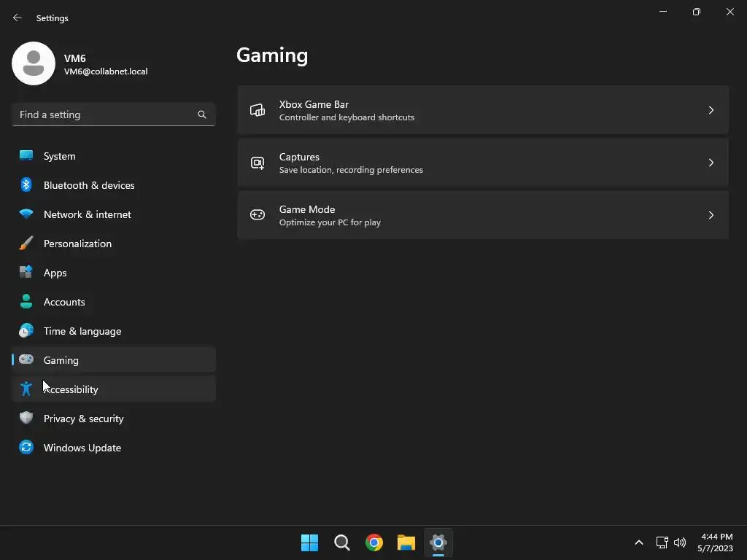747x560 pixels.
Task: Open the Windows Start menu
Action: pyautogui.click(x=309, y=542)
